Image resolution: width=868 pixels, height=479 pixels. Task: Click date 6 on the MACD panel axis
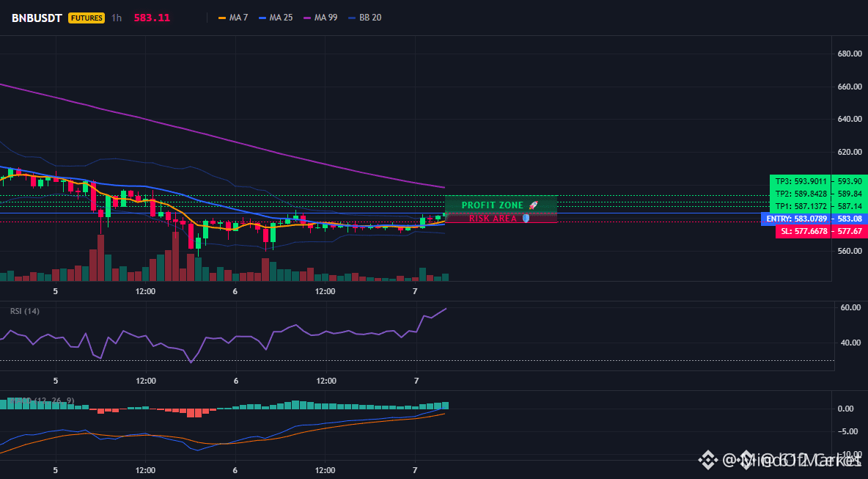tap(235, 470)
